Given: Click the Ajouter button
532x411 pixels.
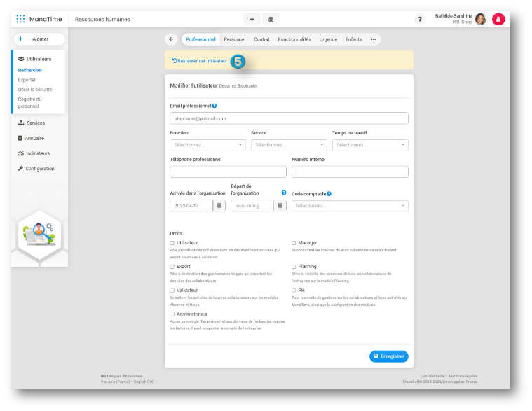Looking at the screenshot, I should 40,39.
